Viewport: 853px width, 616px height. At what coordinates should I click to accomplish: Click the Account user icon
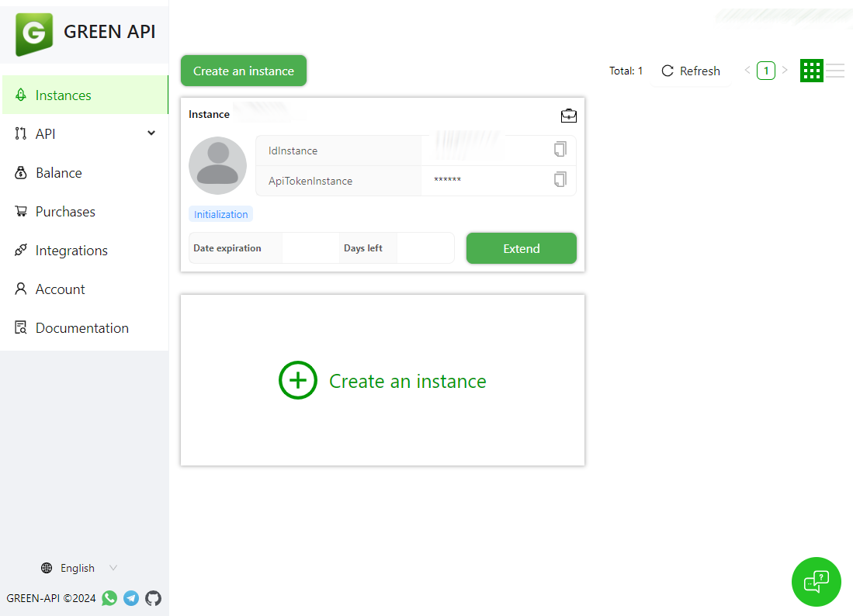click(x=21, y=289)
